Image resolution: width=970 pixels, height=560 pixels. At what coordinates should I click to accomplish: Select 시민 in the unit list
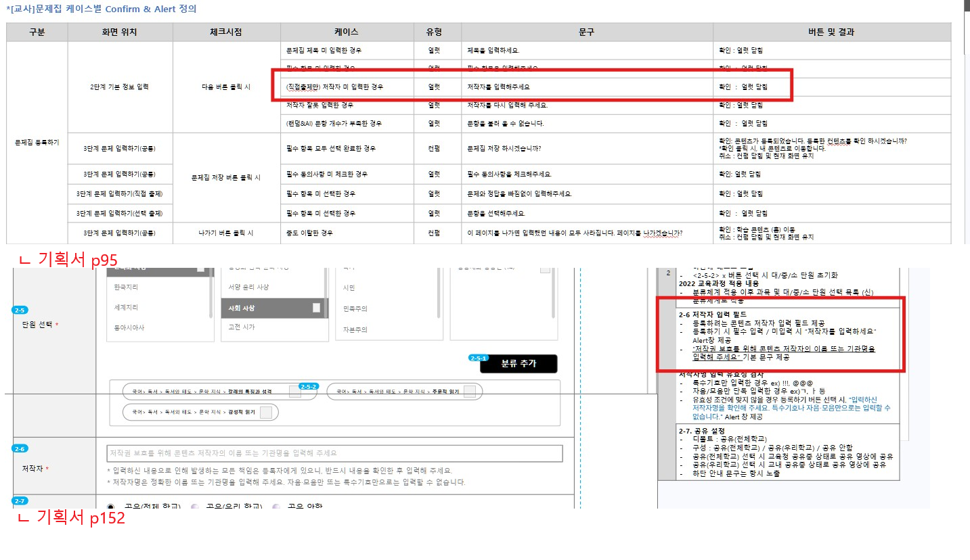click(349, 287)
